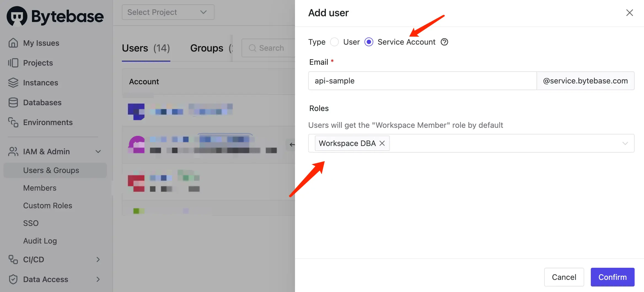644x292 pixels.
Task: Click the Data Access shield icon
Action: click(13, 279)
